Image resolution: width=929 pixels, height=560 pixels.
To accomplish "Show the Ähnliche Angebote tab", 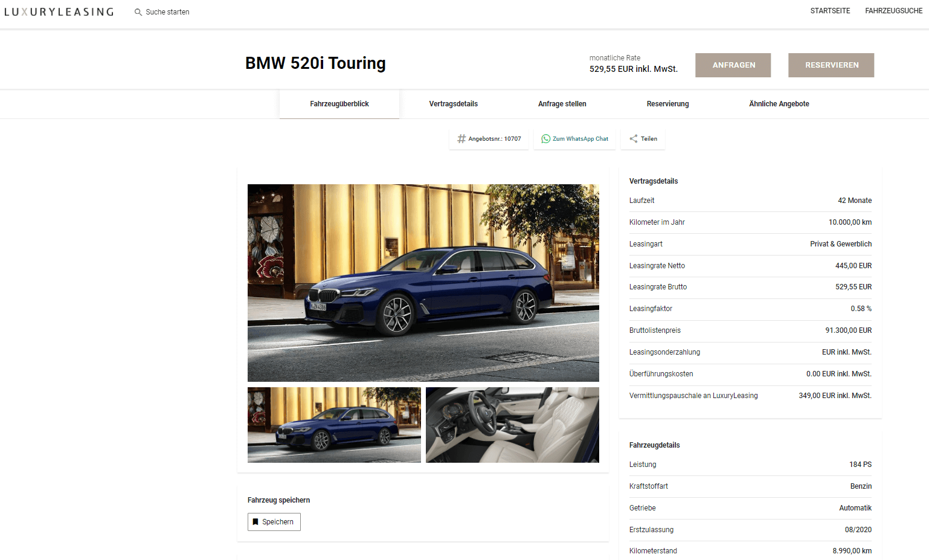I will [779, 104].
